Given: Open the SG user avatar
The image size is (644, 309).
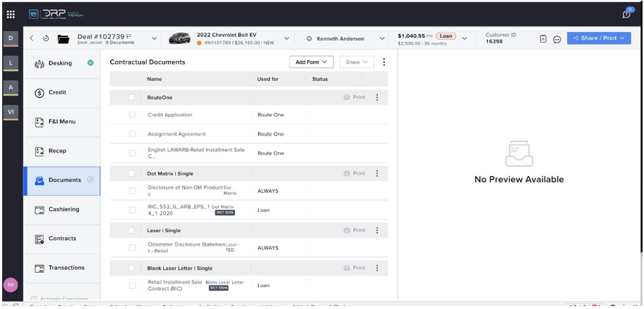Looking at the screenshot, I should click(x=11, y=284).
